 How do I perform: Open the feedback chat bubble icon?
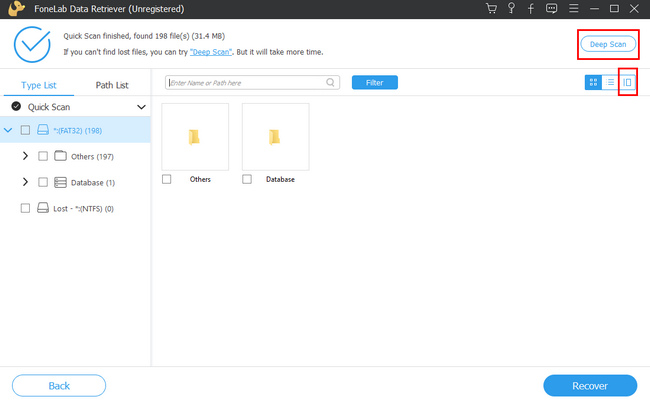pyautogui.click(x=551, y=8)
